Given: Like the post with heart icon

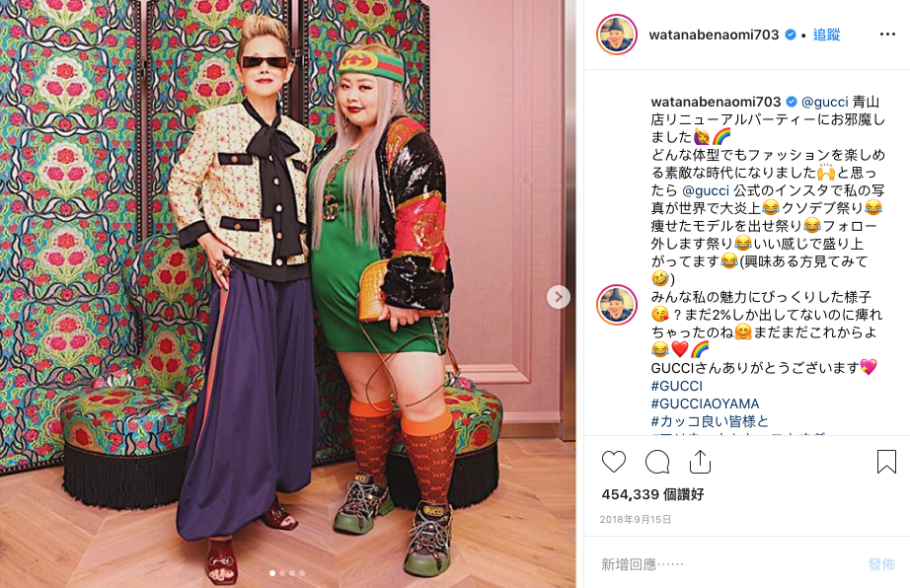Looking at the screenshot, I should point(614,462).
